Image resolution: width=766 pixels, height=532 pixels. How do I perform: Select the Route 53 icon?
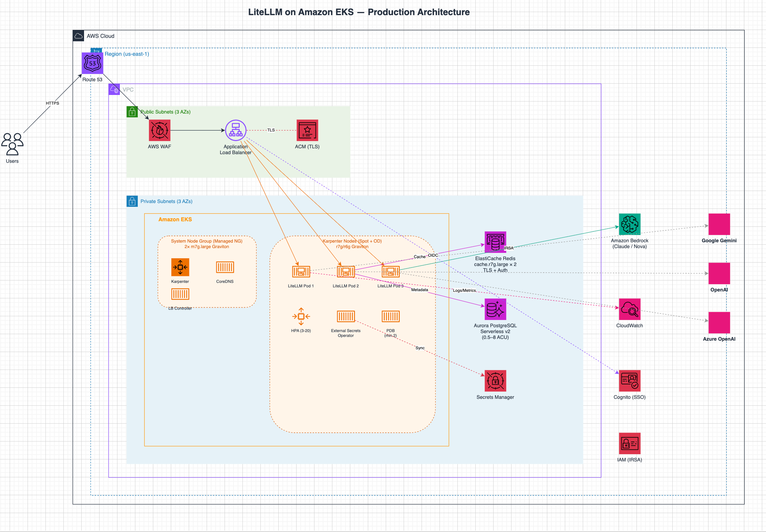[92, 63]
